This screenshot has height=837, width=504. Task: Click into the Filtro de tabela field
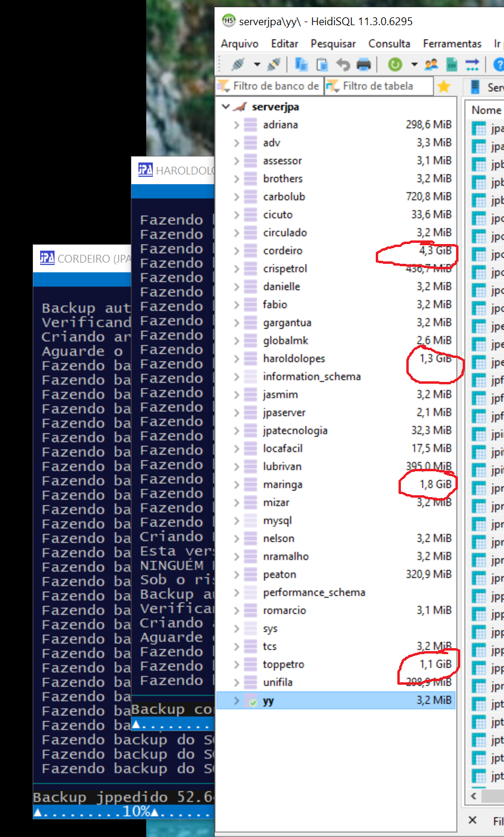tap(379, 86)
